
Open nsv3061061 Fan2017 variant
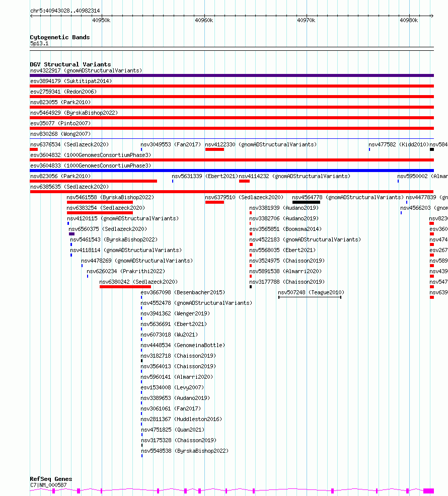[x=171, y=408]
